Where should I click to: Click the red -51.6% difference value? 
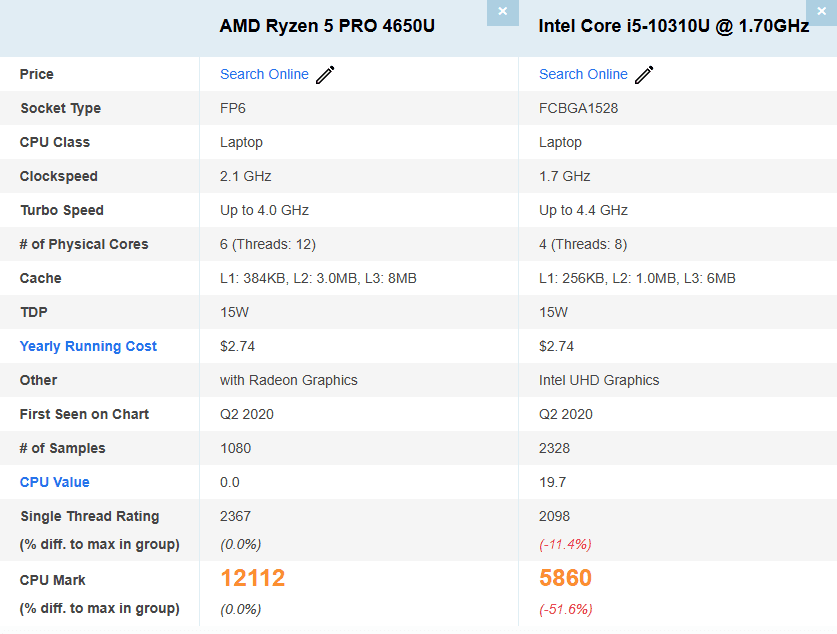click(565, 609)
